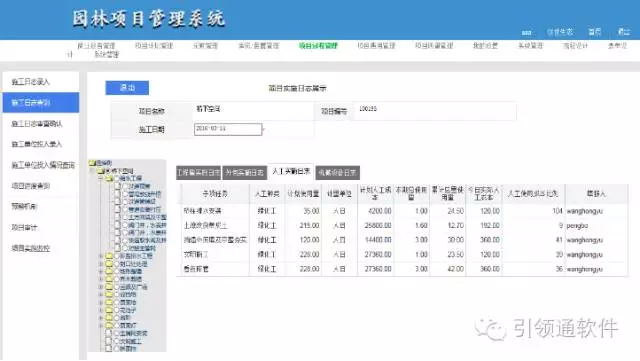640x361 pixels.
Task: Click the folder icon beside 园路及广场 node
Action: [109, 287]
